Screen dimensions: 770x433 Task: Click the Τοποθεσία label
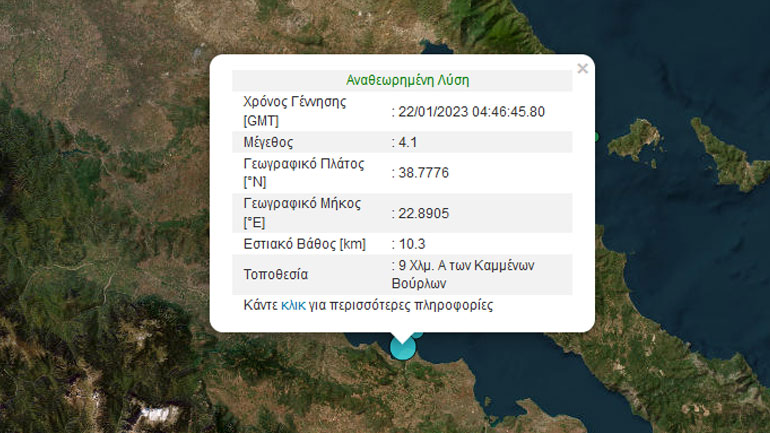tap(275, 274)
